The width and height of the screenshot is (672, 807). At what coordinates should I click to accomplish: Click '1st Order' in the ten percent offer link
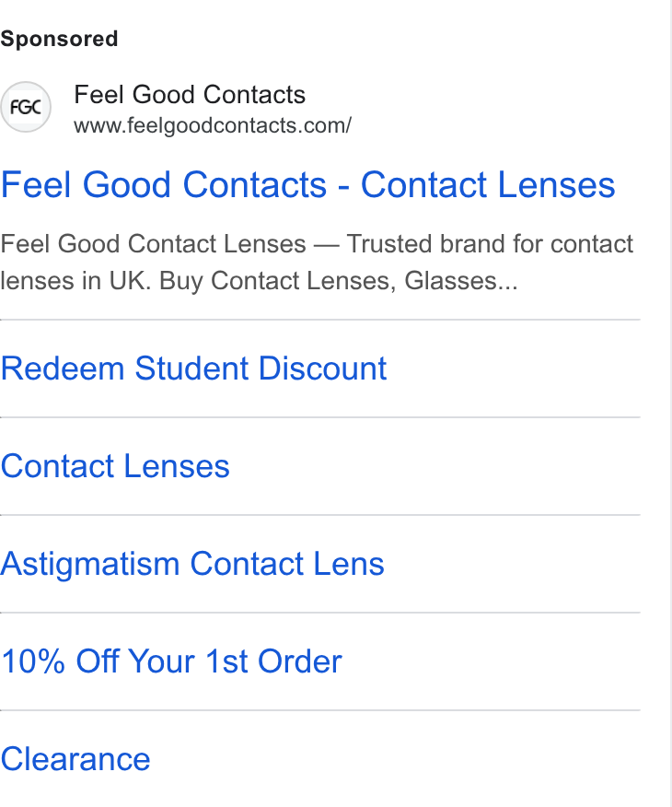tap(273, 661)
